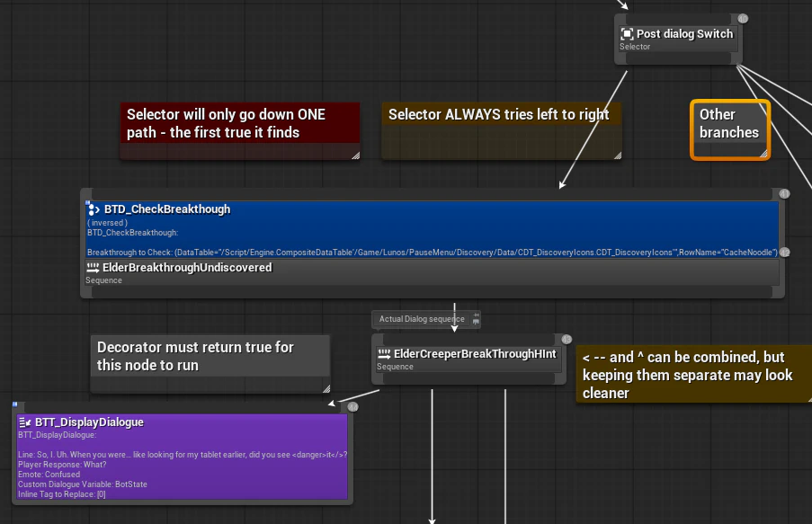The image size is (812, 524).
Task: Click the 'Player Response: What?' line
Action: [62, 465]
